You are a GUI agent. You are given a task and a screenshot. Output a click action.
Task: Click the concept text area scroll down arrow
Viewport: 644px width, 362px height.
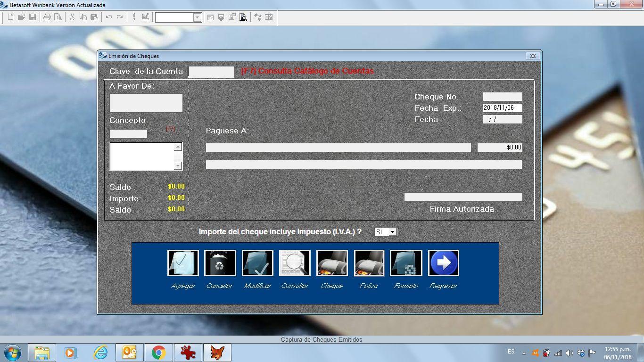[178, 165]
